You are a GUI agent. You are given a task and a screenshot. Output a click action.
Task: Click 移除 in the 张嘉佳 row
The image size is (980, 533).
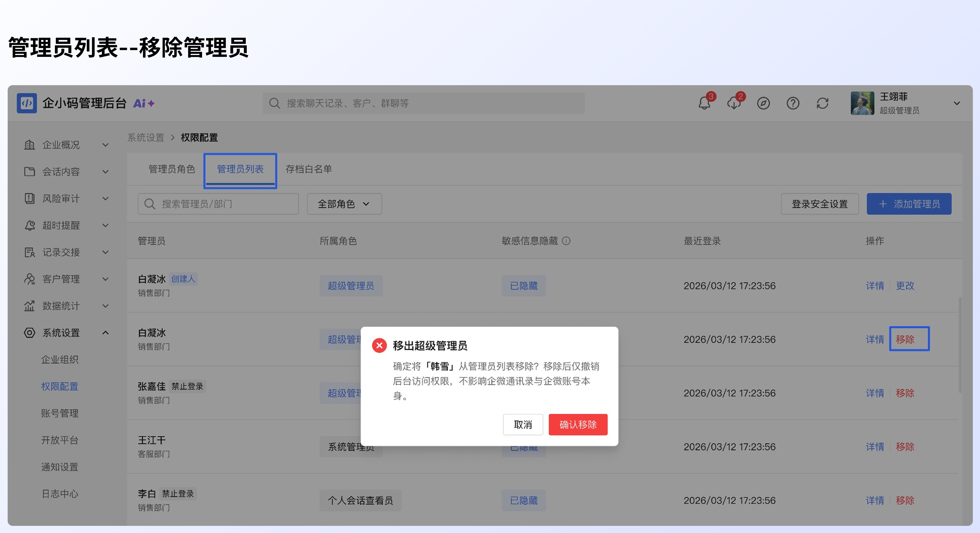point(905,393)
